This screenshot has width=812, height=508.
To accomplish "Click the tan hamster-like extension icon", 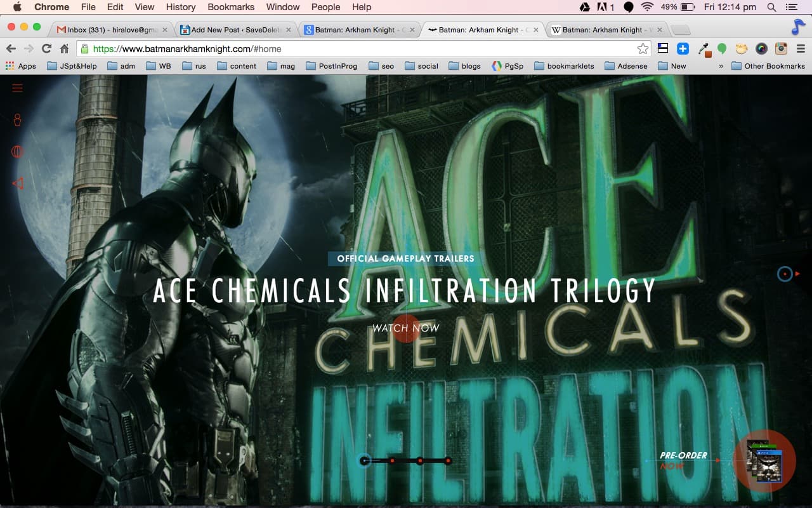I will tap(742, 49).
